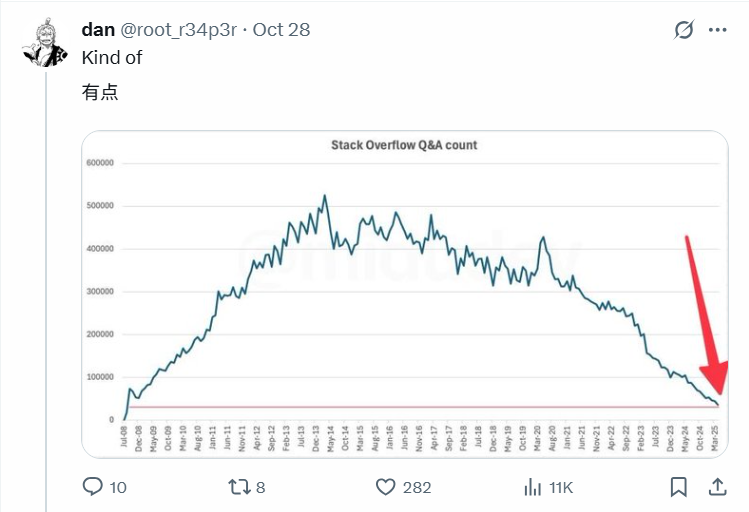This screenshot has height=512, width=749.
Task: Open the Grok explain icon
Action: [684, 30]
